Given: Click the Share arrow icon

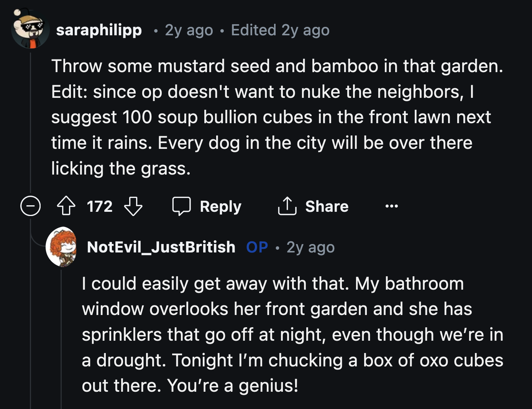Looking at the screenshot, I should point(287,206).
